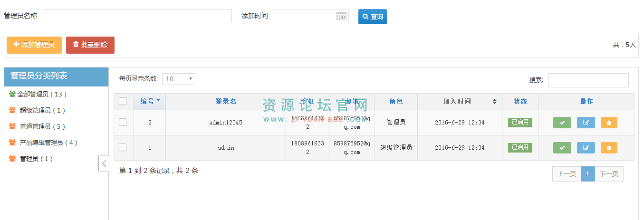644x220 pixels.
Task: Check the box for row admin
Action: pyautogui.click(x=123, y=147)
